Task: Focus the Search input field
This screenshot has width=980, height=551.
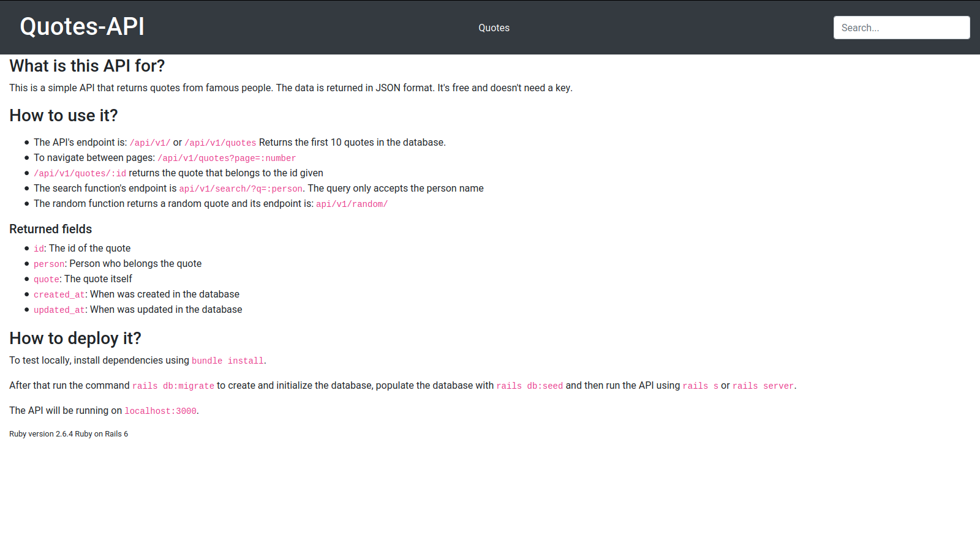Action: coord(902,28)
